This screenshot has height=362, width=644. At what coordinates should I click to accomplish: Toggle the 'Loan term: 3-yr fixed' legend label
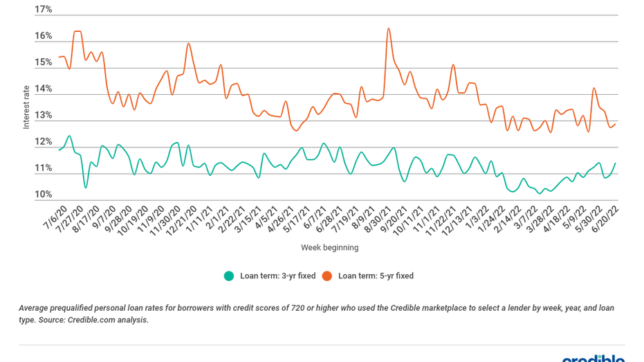click(x=277, y=276)
